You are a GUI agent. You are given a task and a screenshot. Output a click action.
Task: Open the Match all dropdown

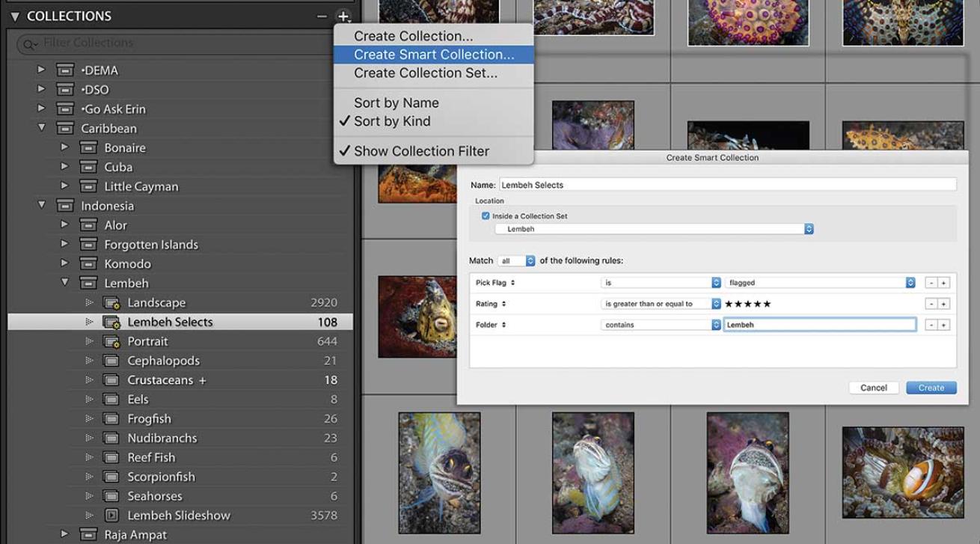(518, 261)
